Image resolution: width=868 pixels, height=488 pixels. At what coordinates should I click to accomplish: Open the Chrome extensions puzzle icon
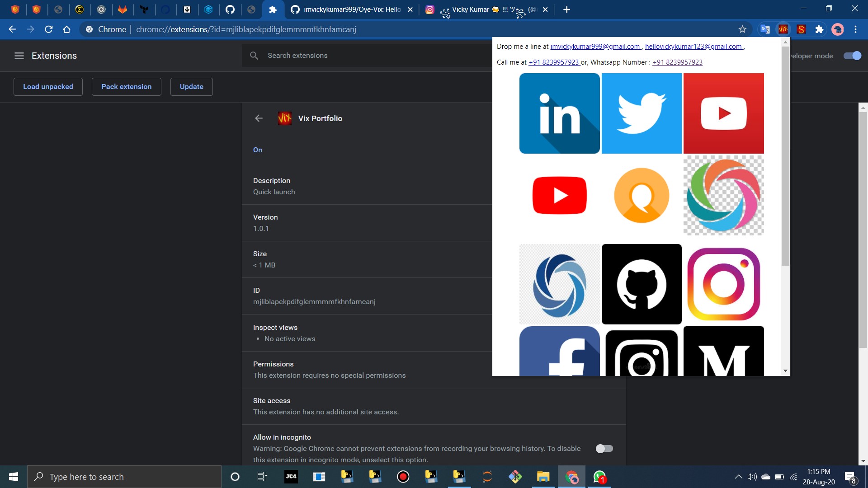(819, 29)
